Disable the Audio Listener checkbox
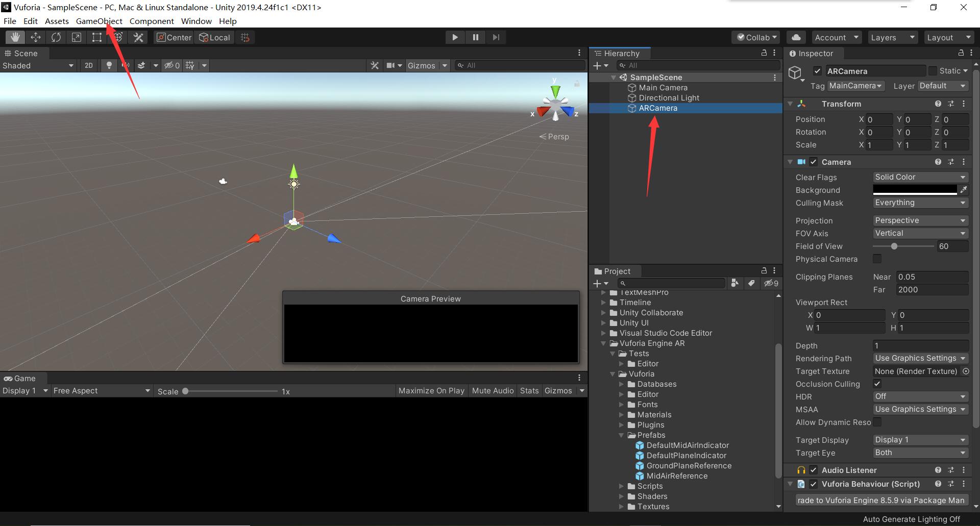Viewport: 980px width, 526px height. click(x=814, y=470)
